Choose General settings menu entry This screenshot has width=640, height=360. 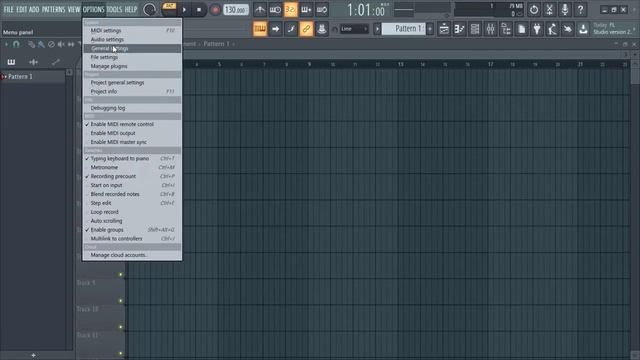pyautogui.click(x=132, y=49)
